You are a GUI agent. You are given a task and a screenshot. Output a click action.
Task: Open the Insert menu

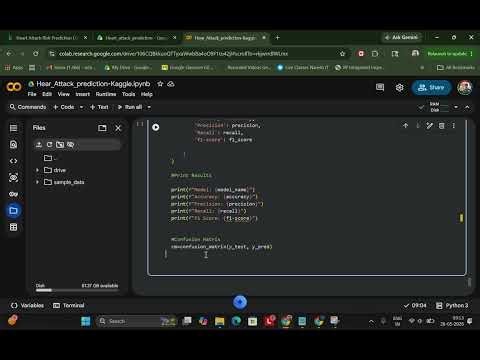pyautogui.click(x=83, y=94)
